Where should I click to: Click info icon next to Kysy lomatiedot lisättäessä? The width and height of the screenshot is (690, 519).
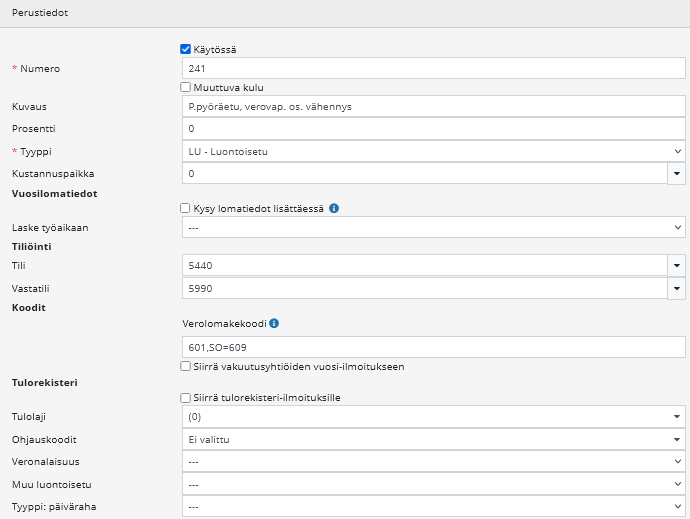(x=334, y=208)
